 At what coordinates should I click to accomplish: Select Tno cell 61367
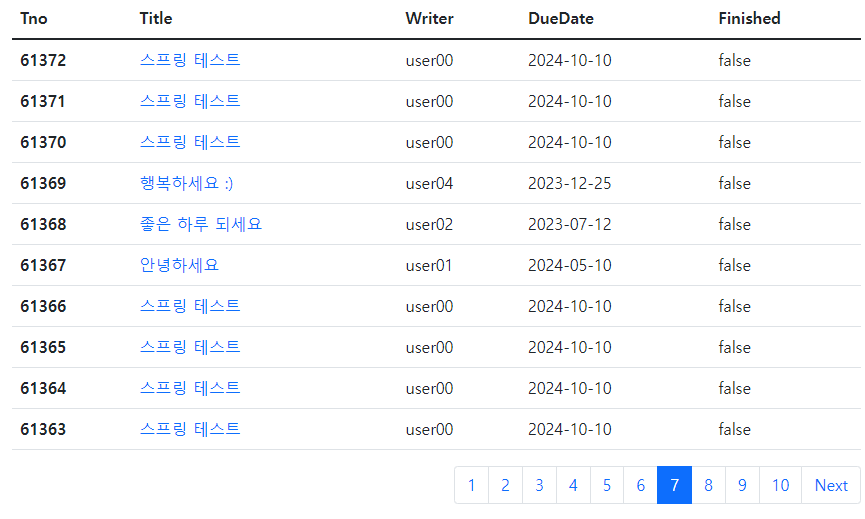point(43,265)
